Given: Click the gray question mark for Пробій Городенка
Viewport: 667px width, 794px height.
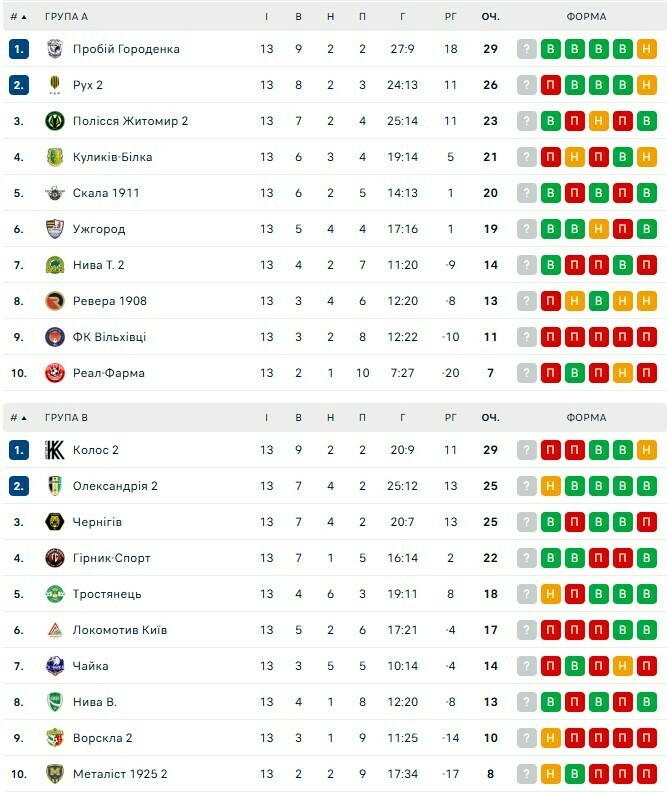Looking at the screenshot, I should [x=527, y=49].
